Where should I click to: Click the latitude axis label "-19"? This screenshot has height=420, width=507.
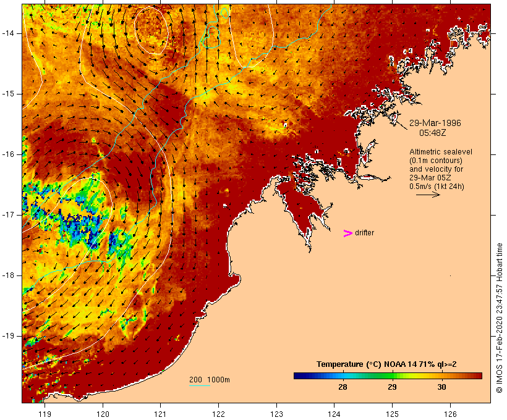click(8, 336)
